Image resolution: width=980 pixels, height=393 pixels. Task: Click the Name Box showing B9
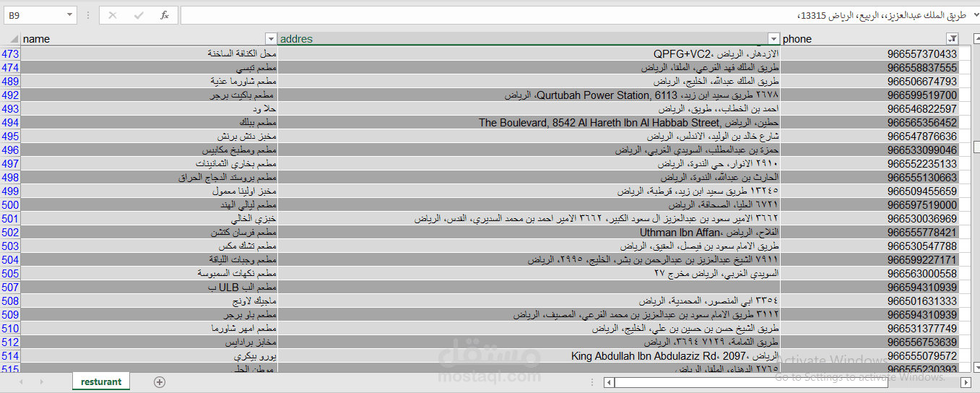[x=34, y=15]
